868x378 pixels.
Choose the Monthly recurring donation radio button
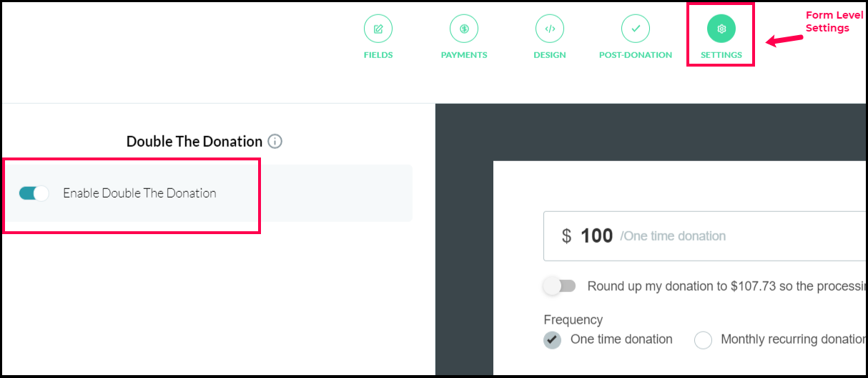click(x=704, y=340)
